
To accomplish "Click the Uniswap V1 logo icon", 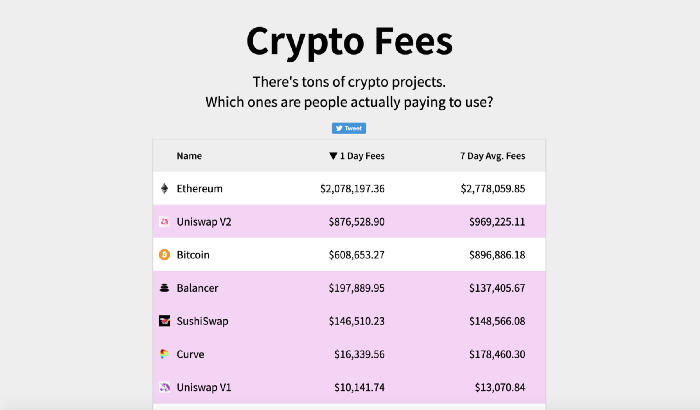I will (164, 387).
